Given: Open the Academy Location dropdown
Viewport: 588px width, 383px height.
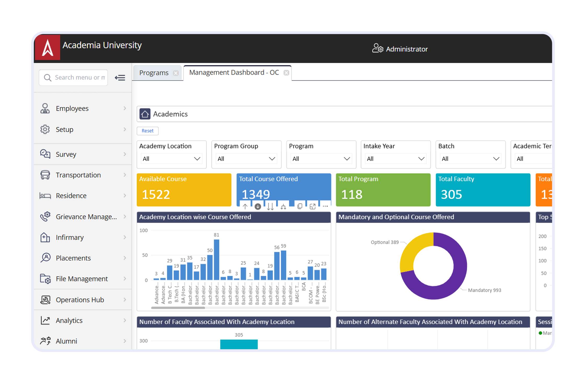Looking at the screenshot, I should pyautogui.click(x=171, y=159).
